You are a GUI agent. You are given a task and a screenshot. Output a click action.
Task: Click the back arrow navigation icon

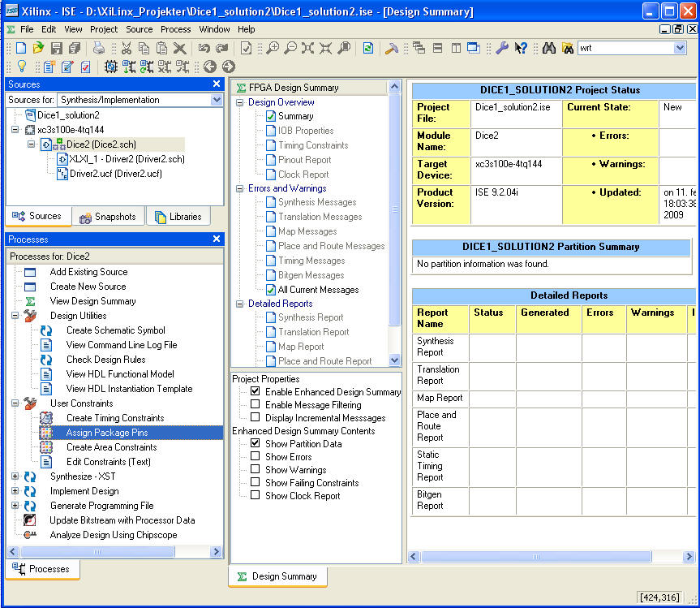[x=210, y=67]
